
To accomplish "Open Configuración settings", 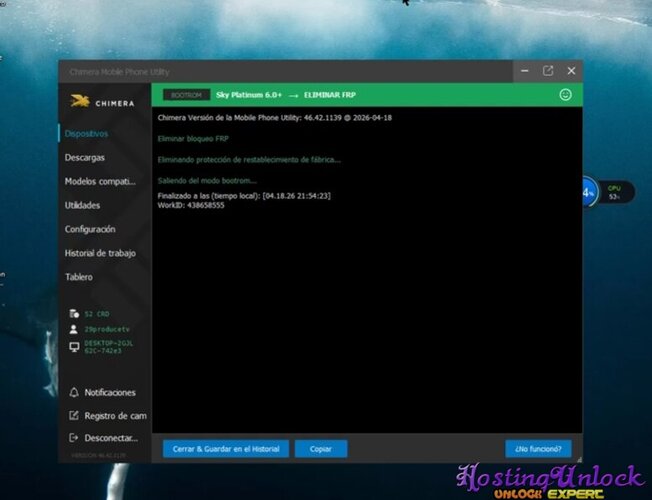I will click(x=90, y=229).
